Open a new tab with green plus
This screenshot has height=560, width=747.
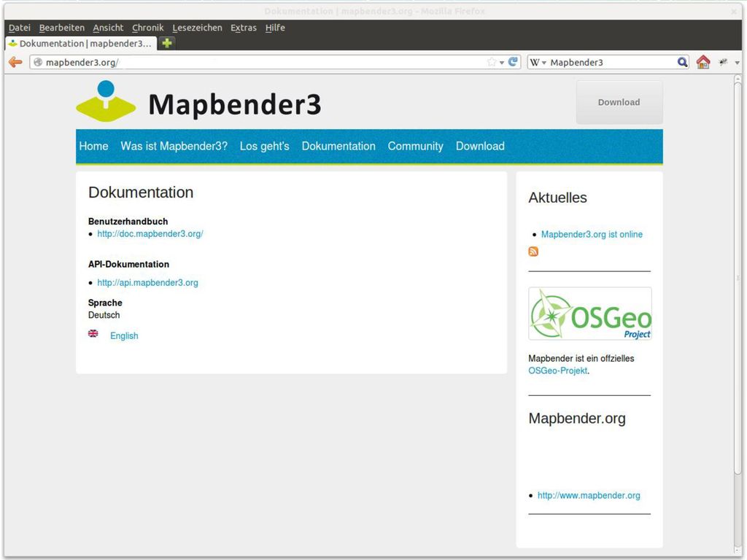pyautogui.click(x=167, y=43)
